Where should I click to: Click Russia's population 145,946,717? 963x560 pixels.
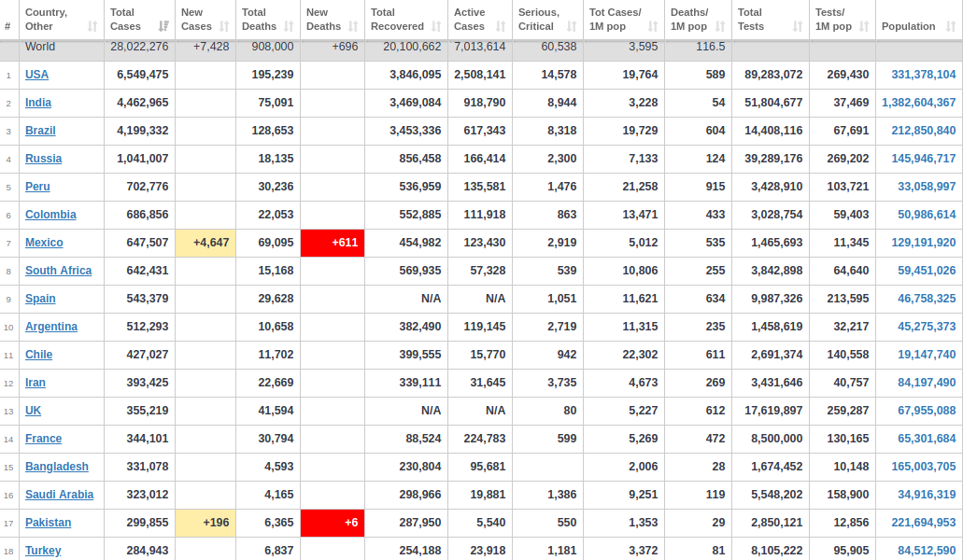(924, 159)
